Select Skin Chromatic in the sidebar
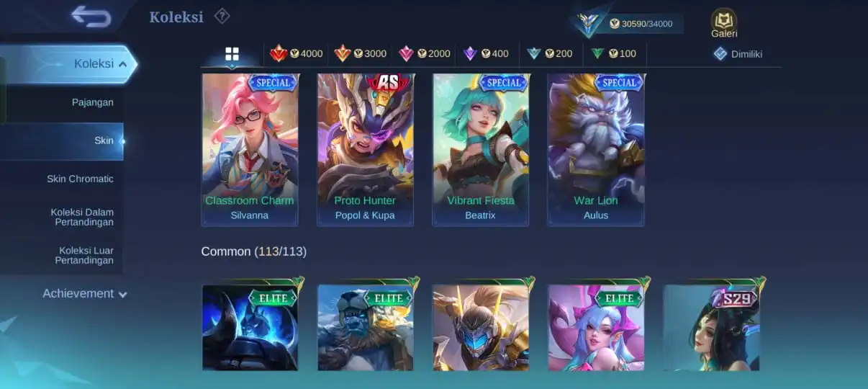The image size is (868, 389). click(80, 179)
